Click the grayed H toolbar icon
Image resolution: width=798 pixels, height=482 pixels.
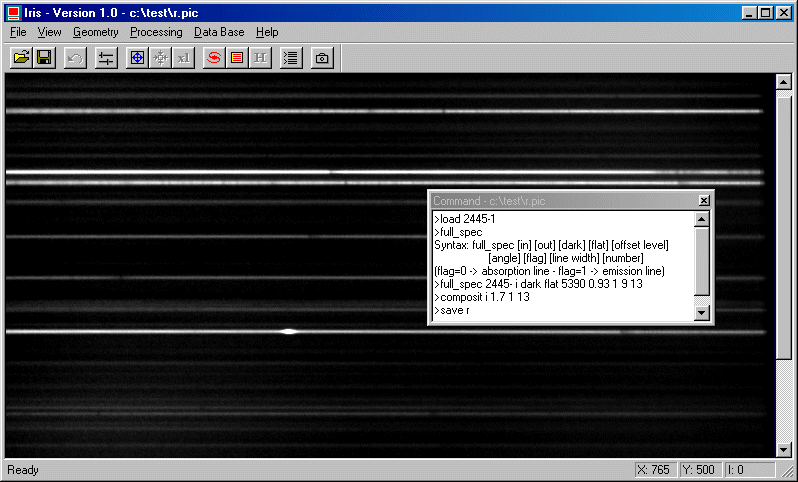tap(261, 58)
